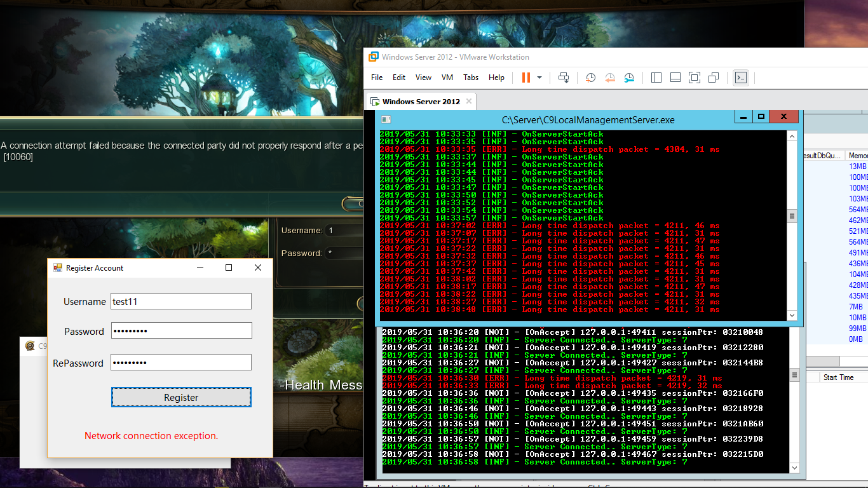Click the 'Network connection exception.' error message
Screen dimensions: 868x488
[151, 436]
